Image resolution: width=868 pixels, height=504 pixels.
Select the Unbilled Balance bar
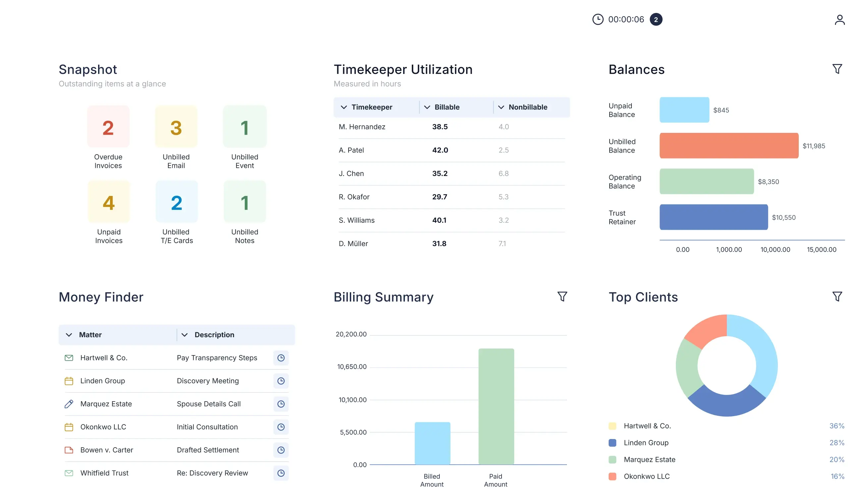coord(729,146)
